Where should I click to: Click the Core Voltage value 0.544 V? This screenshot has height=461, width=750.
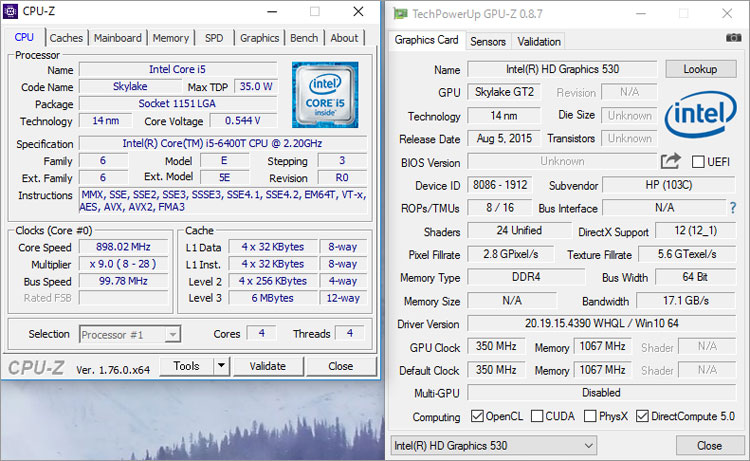(x=243, y=121)
